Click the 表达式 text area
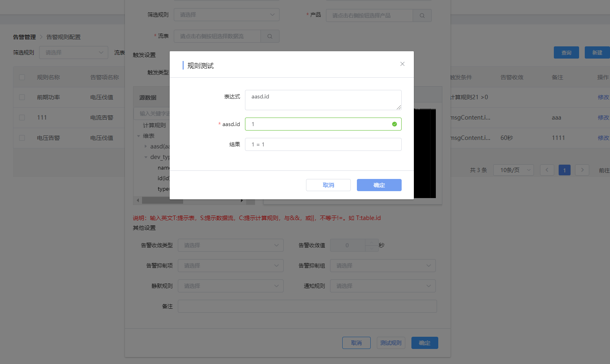Viewport: 610px width, 364px height. pyautogui.click(x=323, y=100)
